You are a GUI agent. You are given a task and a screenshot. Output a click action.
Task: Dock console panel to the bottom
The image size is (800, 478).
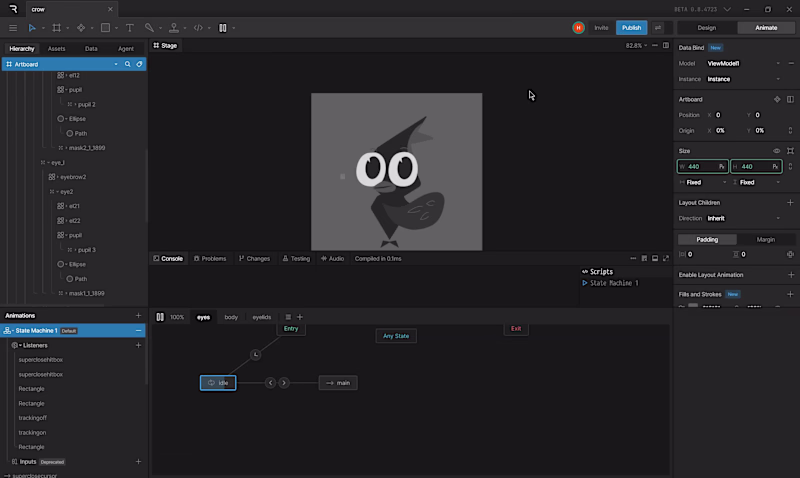tap(655, 259)
